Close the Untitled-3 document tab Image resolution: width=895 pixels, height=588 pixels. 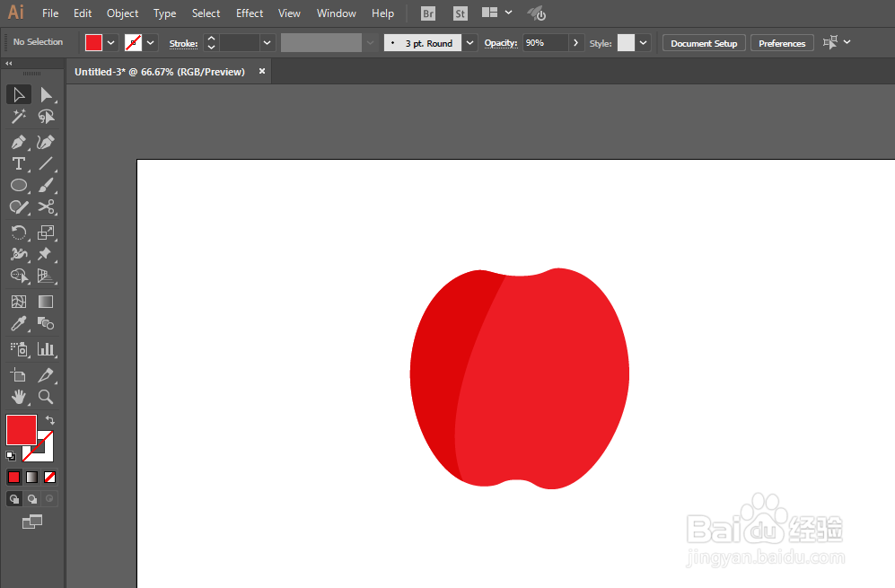coord(262,71)
